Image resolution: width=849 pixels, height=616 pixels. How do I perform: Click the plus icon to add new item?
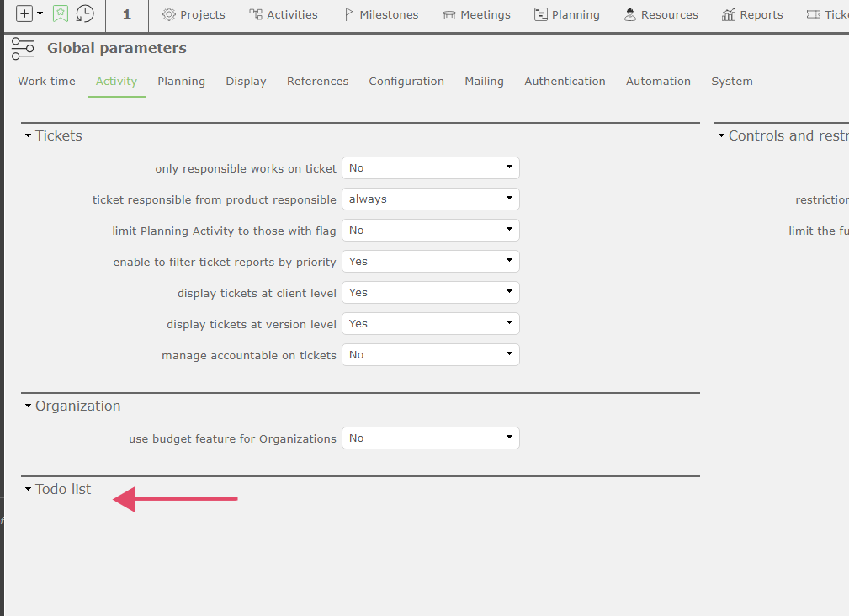click(x=24, y=14)
